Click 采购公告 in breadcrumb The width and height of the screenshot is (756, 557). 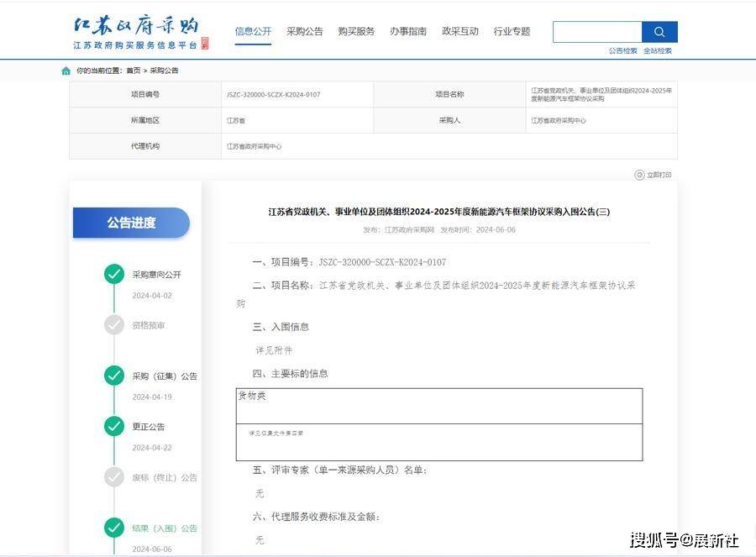pos(164,71)
